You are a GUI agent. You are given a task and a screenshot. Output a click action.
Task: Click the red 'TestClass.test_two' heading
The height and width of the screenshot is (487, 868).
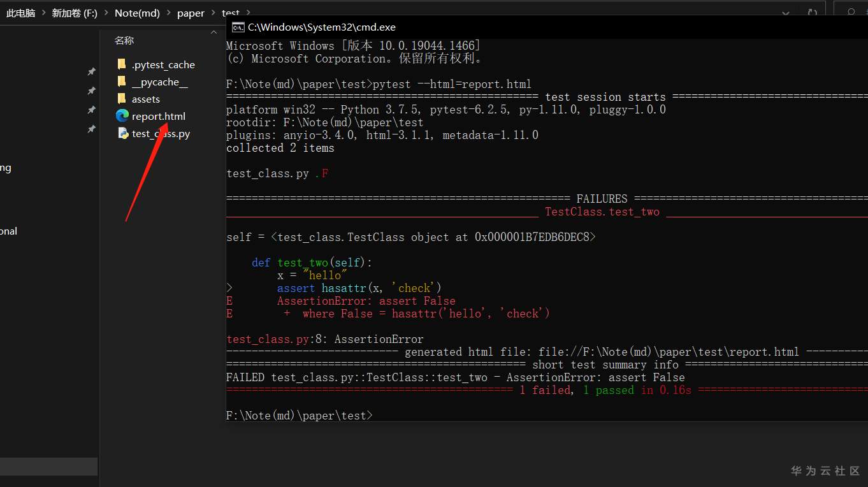602,212
